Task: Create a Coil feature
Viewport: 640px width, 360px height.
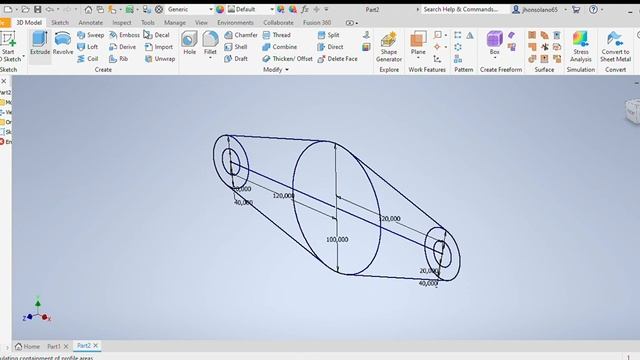Action: [88, 59]
